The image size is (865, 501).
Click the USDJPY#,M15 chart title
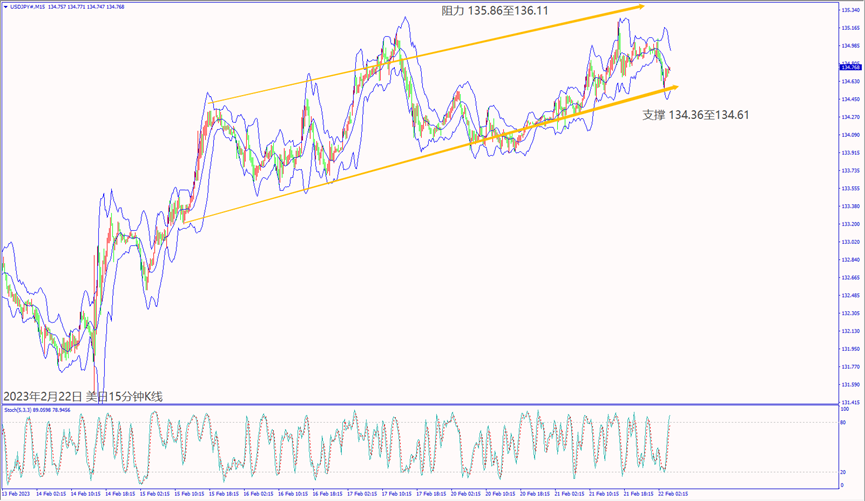coord(30,6)
